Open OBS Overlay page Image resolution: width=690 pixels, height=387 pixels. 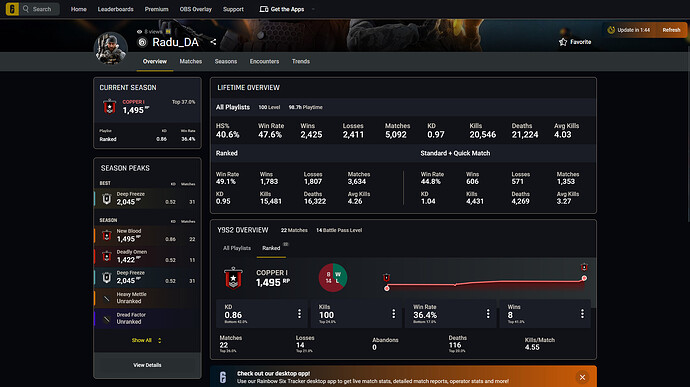point(195,9)
